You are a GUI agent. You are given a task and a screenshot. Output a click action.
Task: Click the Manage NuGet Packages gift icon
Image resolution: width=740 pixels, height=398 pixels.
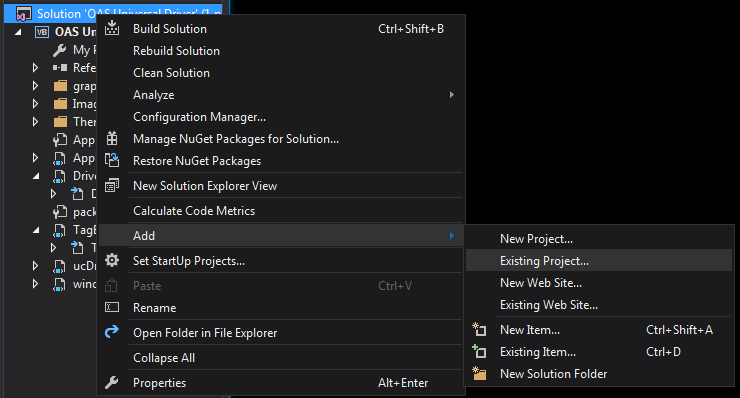112,138
